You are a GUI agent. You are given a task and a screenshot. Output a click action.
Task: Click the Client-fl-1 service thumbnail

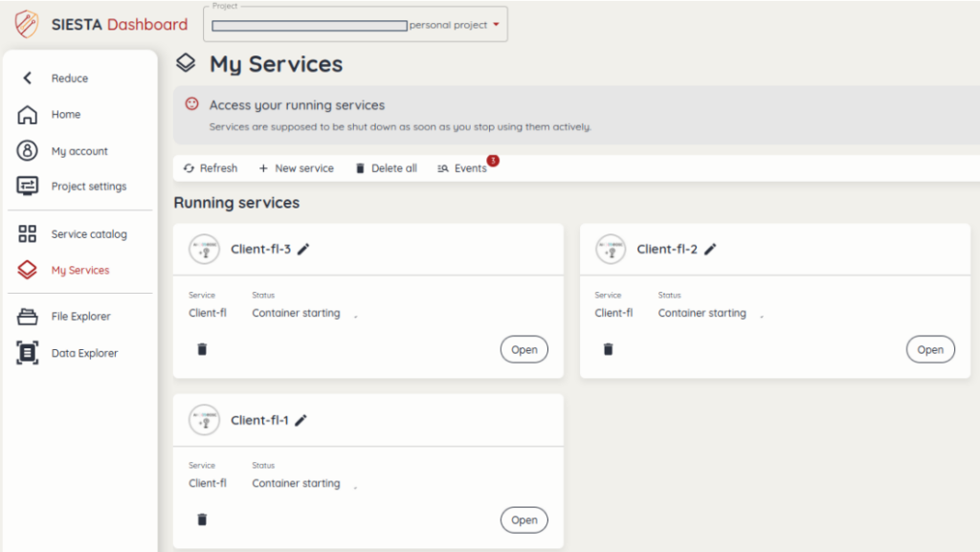click(x=204, y=420)
